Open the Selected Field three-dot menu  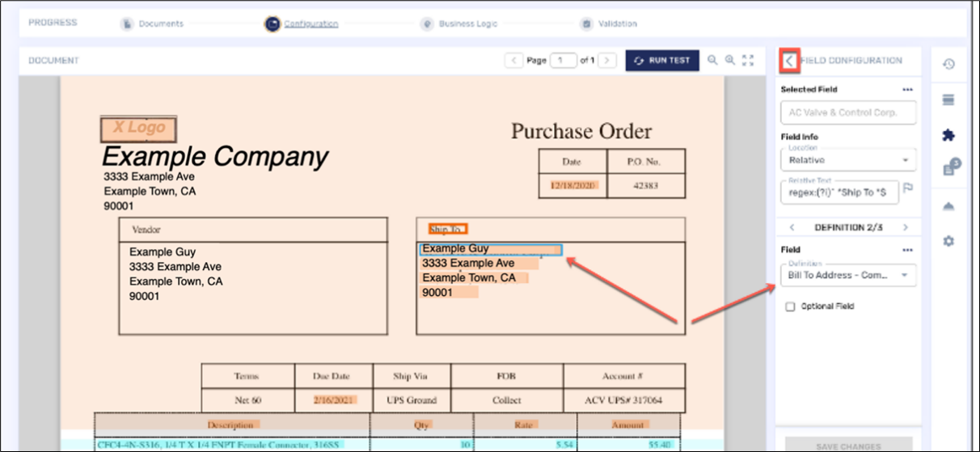point(907,90)
